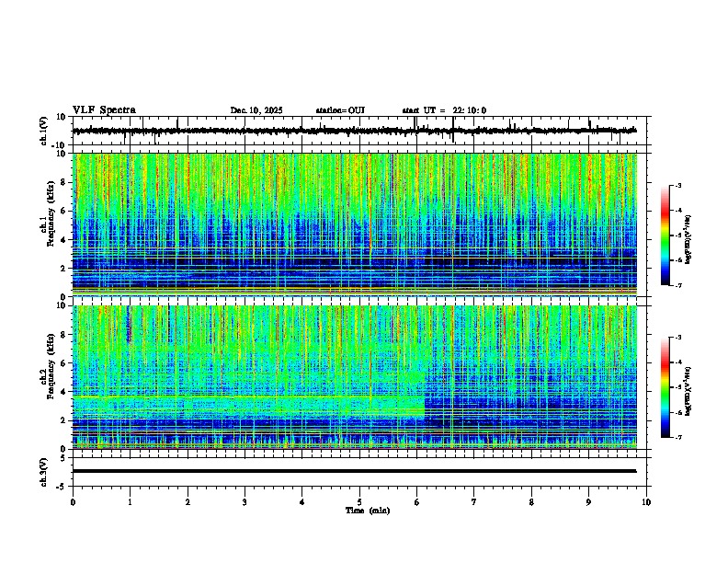
Task: Click the "VLF Spectra" title text
Action: pos(104,110)
